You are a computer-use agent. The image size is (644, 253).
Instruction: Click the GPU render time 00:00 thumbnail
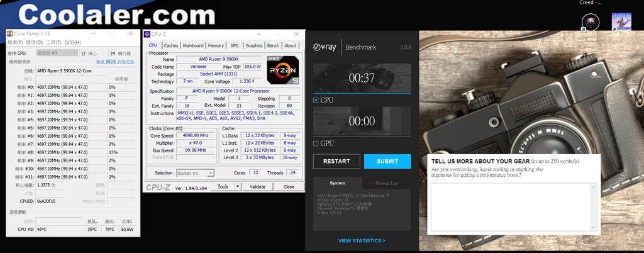362,121
